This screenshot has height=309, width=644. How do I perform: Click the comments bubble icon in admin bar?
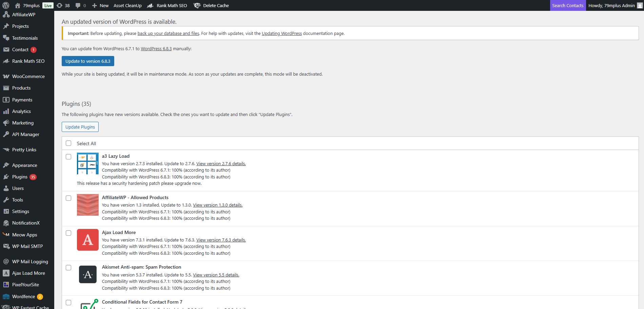click(x=78, y=5)
